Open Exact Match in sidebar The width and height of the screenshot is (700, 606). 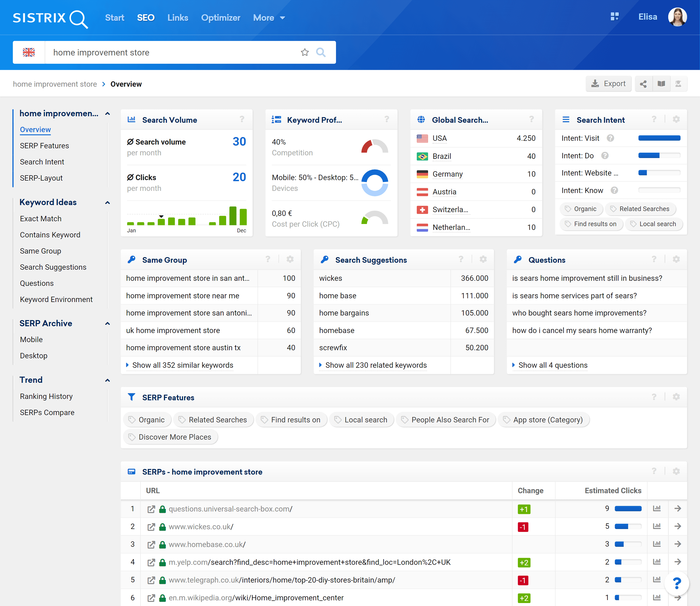coord(41,219)
